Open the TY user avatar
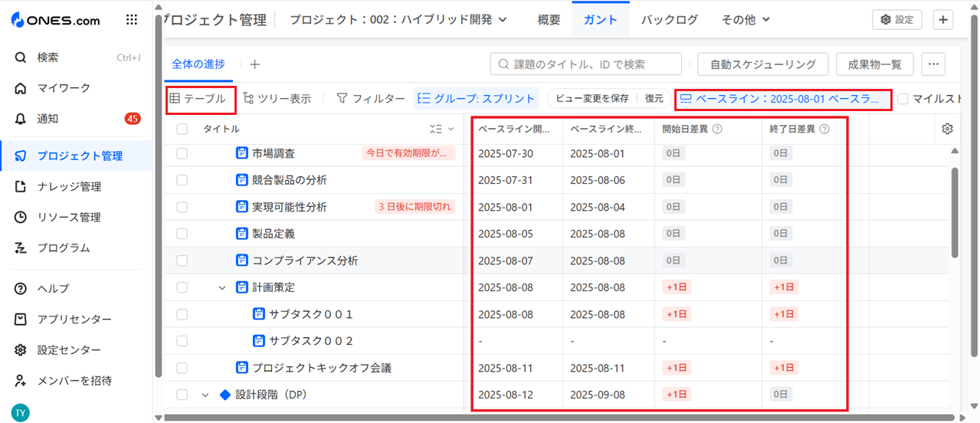980x423 pixels. [21, 412]
